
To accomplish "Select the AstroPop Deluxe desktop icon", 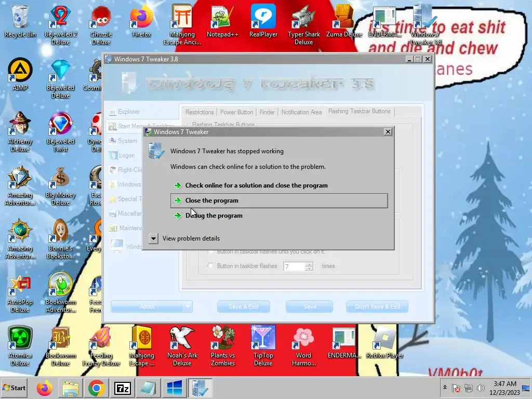I will click(20, 293).
